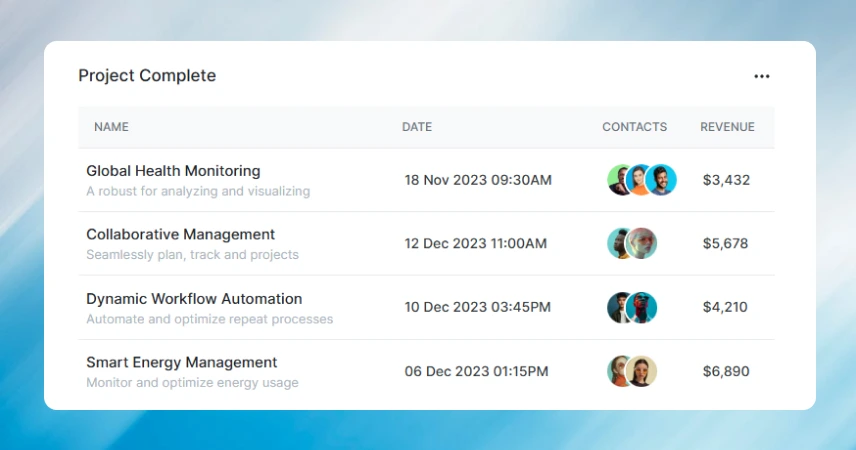The height and width of the screenshot is (450, 856).
Task: Click first avatar in Collaborative Management row
Action: pos(620,244)
